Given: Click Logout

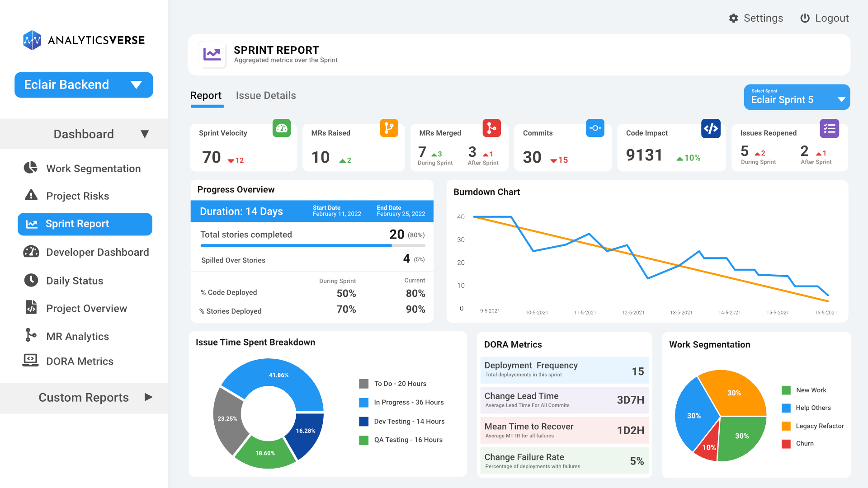Looking at the screenshot, I should [x=825, y=18].
